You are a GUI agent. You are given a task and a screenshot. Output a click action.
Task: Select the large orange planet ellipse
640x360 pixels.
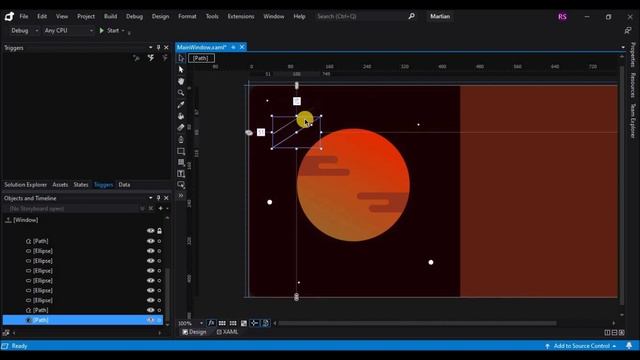point(353,185)
